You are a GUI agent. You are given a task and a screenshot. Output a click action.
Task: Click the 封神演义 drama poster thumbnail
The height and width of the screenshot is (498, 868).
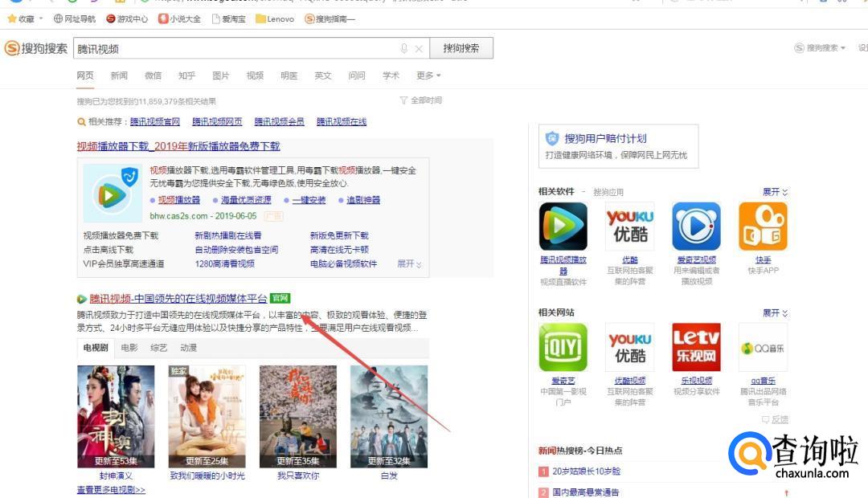tap(115, 416)
